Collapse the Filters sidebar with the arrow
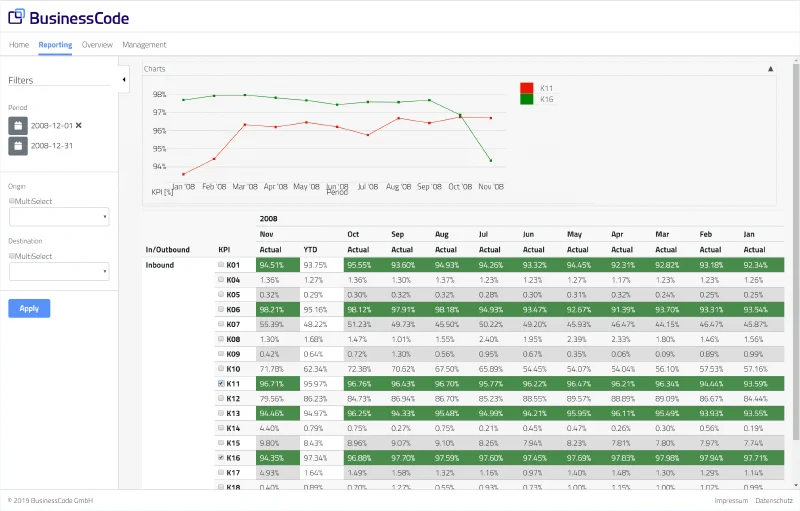Image resolution: width=800 pixels, height=511 pixels. 124,79
